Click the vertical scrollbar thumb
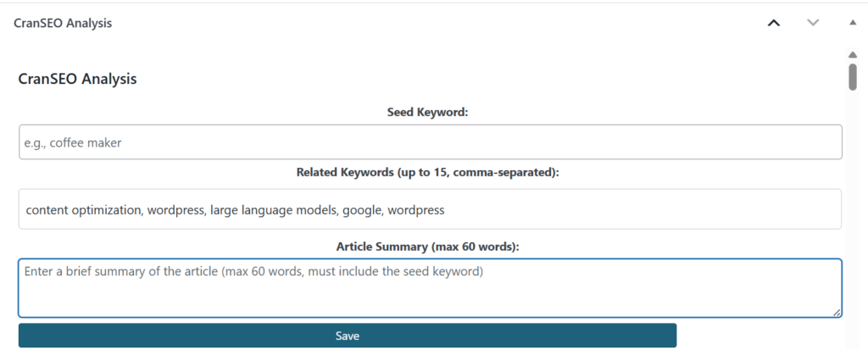The width and height of the screenshot is (868, 350). tap(853, 75)
